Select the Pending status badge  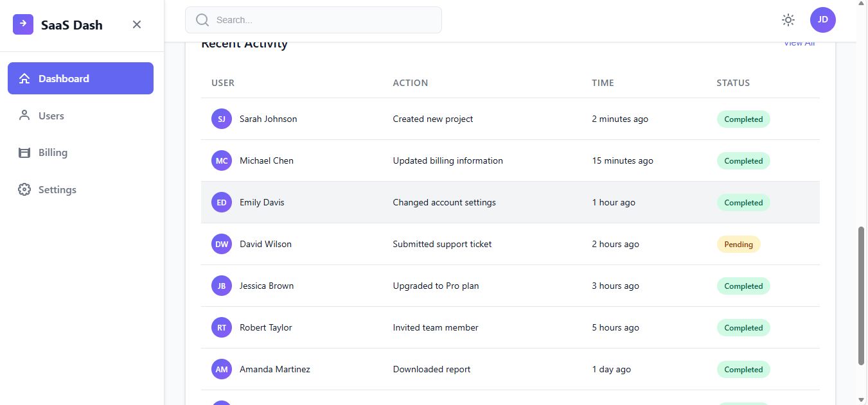pyautogui.click(x=738, y=245)
